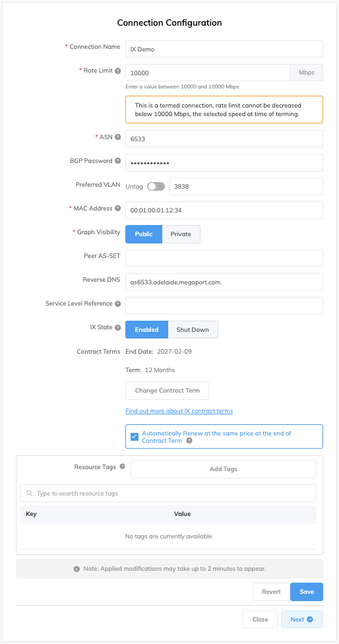Screen dimensions: 339x644
Task: Open Rate Limit help tooltip icon
Action: 118,71
